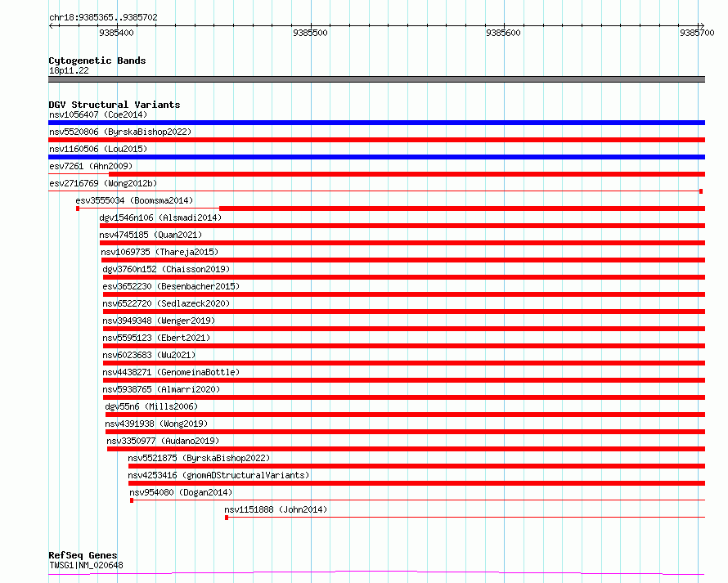The height and width of the screenshot is (583, 728).
Task: Click the blue bar under nsv1056407
Action: pos(376,123)
